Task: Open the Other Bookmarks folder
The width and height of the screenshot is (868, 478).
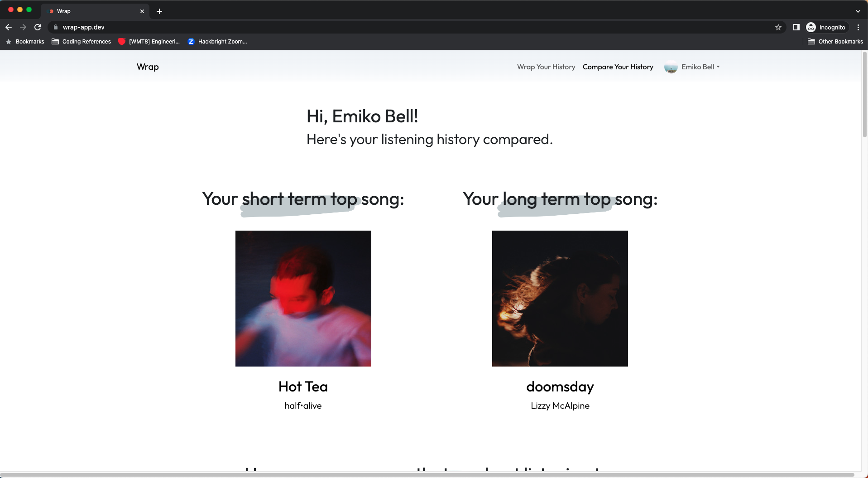Action: tap(835, 42)
